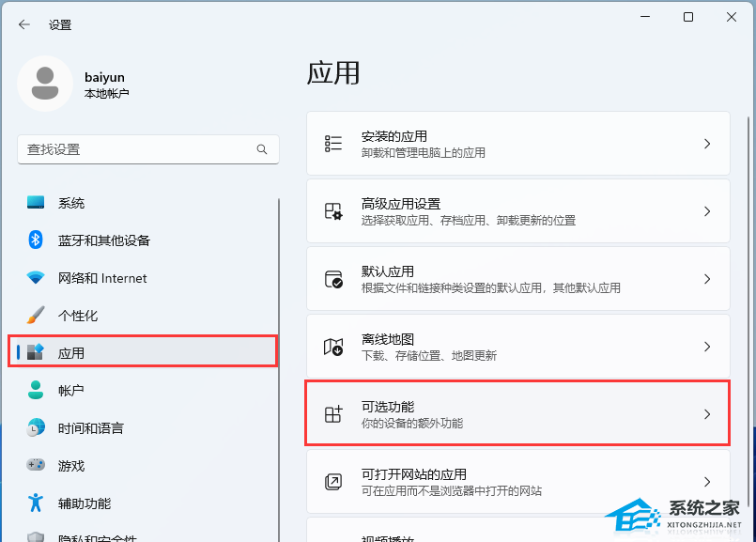The width and height of the screenshot is (756, 542).
Task: Open 可选功能 via its right chevron
Action: pos(707,414)
